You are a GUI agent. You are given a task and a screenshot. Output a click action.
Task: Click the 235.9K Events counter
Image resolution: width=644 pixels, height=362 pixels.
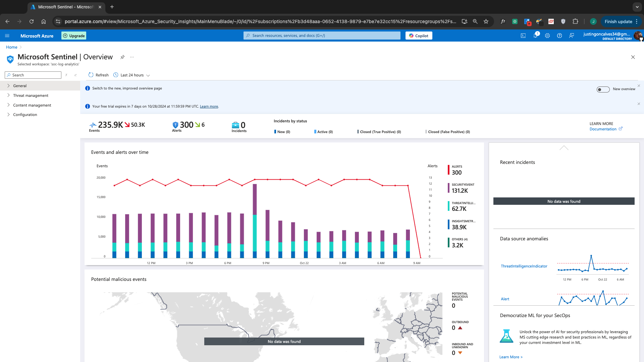coord(110,125)
